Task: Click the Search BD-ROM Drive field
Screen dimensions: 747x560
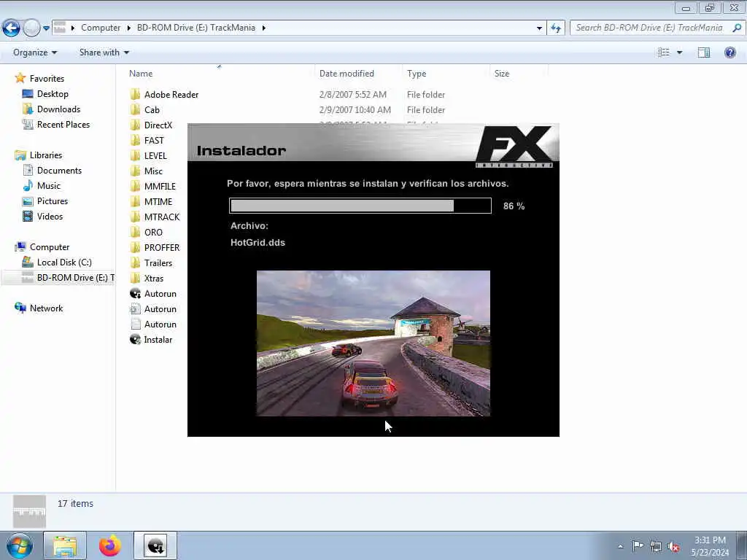Action: coord(650,28)
